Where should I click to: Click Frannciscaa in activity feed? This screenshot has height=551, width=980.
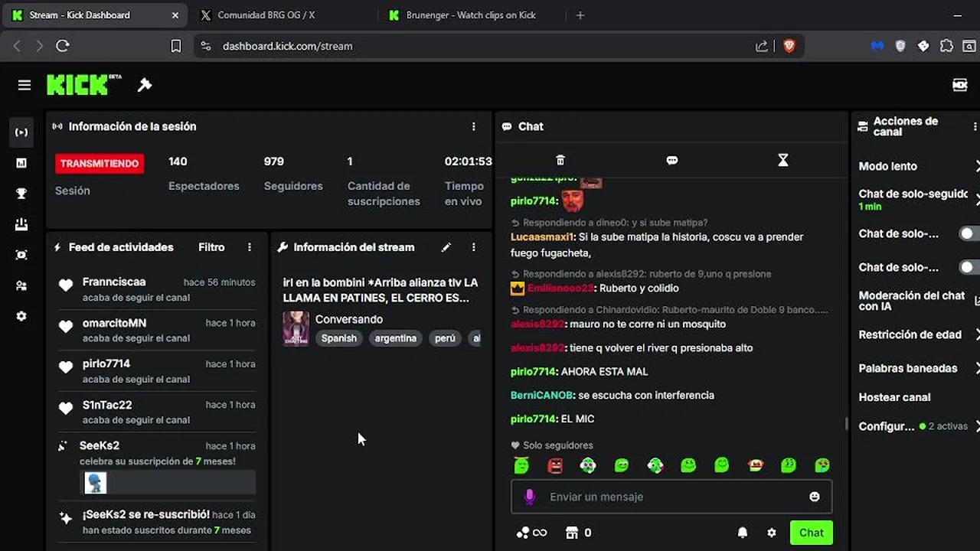(x=114, y=282)
